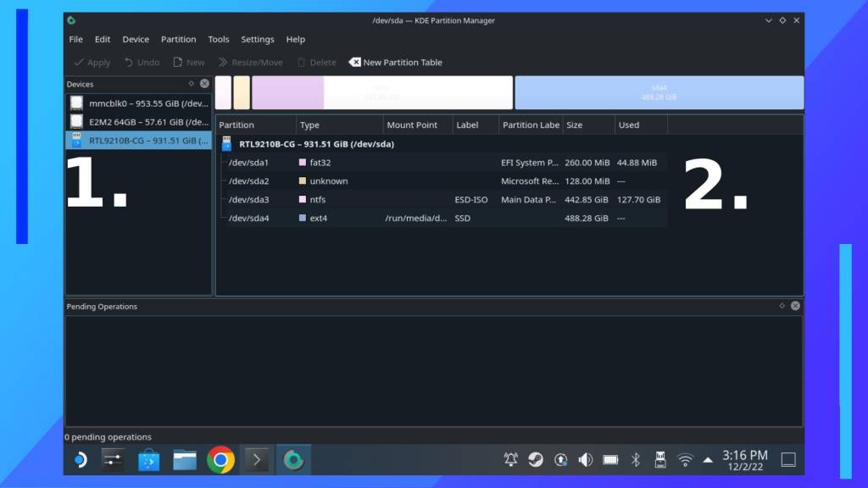Sort by the Type column header
This screenshot has height=488, width=868.
pyautogui.click(x=339, y=125)
